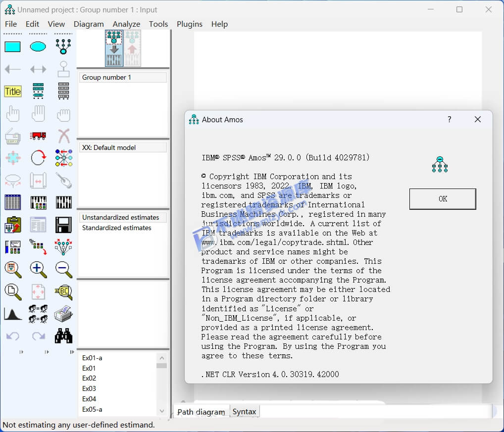Select file Ex05-a in file list
The image size is (504, 432).
pyautogui.click(x=92, y=409)
